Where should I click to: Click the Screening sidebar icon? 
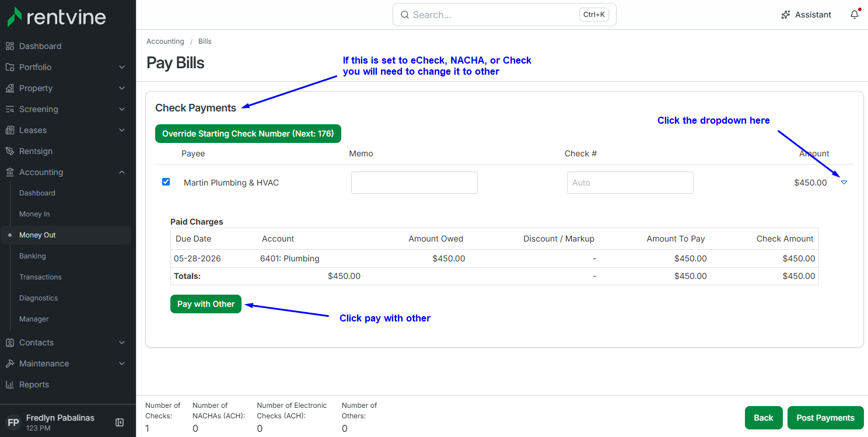tap(10, 109)
